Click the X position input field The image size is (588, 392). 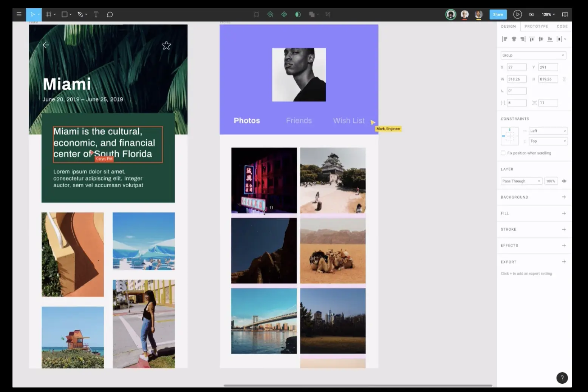[x=517, y=67]
